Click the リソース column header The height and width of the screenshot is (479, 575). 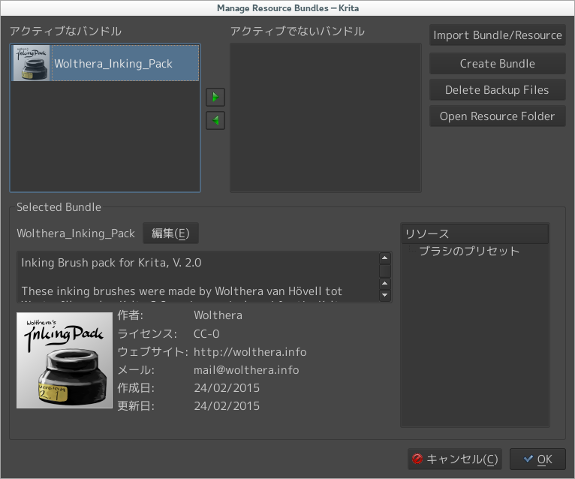[475, 234]
